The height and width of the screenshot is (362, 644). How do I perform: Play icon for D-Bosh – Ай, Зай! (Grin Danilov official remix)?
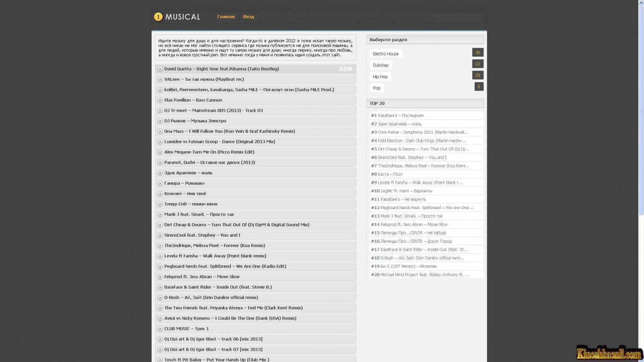(x=160, y=298)
